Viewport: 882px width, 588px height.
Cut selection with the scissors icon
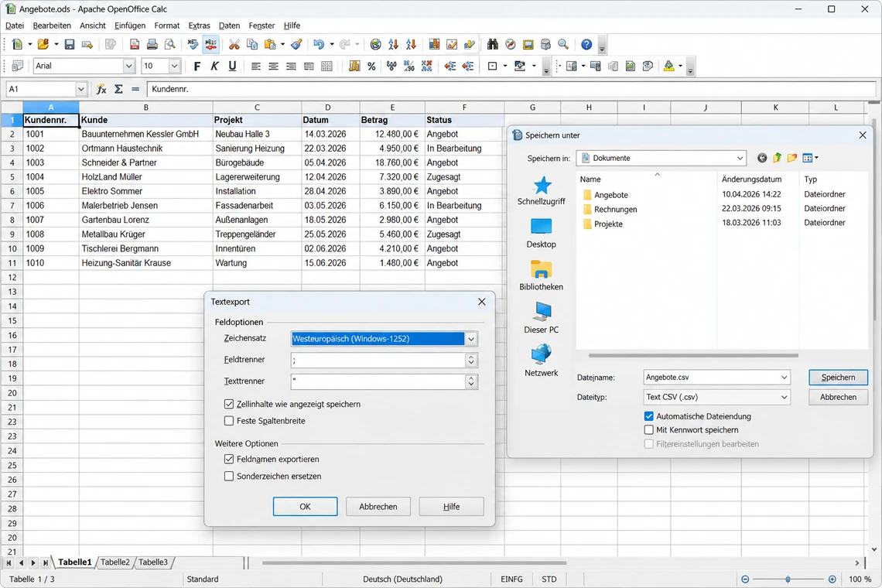(234, 44)
